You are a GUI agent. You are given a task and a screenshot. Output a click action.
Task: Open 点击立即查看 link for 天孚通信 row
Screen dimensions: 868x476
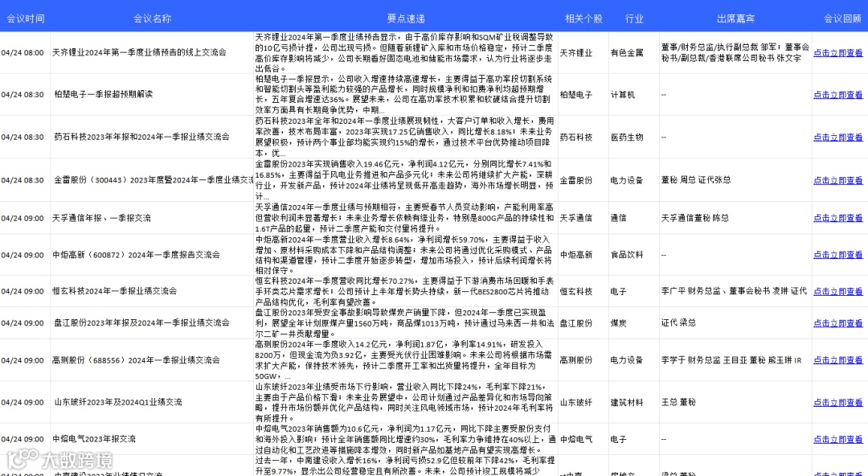(837, 218)
